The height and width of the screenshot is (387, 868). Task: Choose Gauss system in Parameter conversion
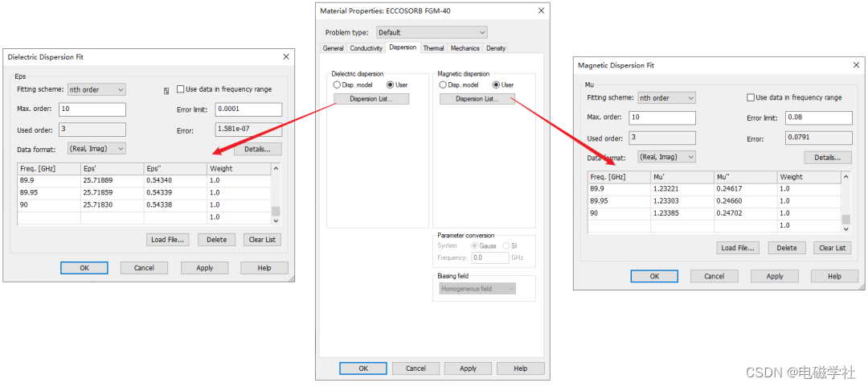pos(474,245)
